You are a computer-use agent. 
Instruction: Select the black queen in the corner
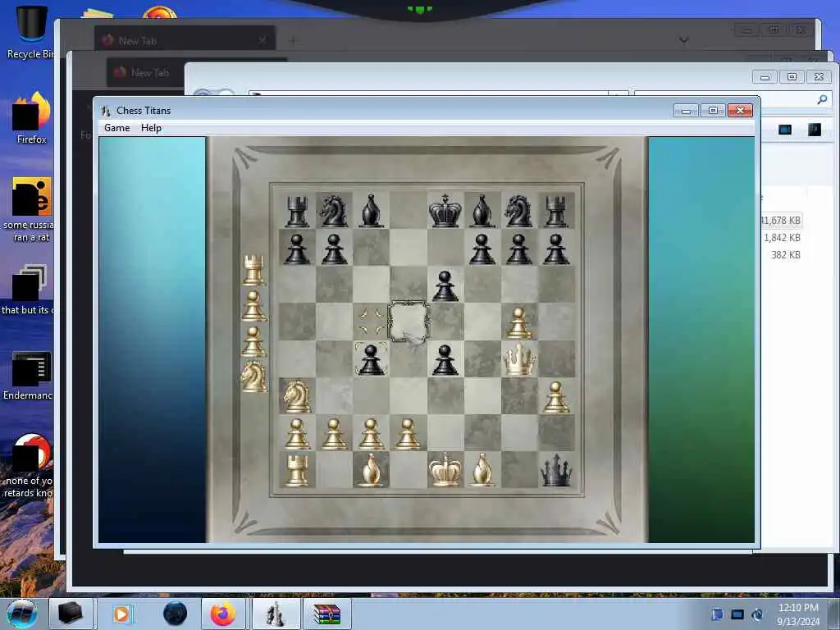[556, 470]
